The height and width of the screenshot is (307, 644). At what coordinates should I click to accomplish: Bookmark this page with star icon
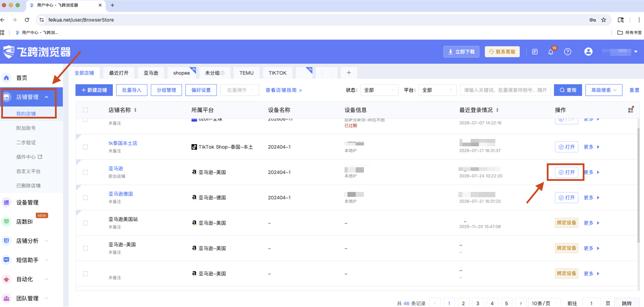(604, 20)
